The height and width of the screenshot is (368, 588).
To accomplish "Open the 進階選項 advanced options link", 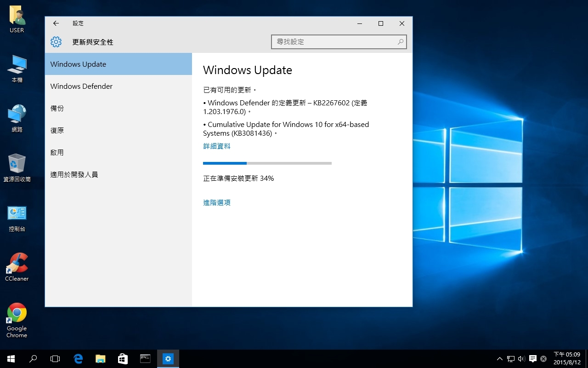I will (x=217, y=203).
